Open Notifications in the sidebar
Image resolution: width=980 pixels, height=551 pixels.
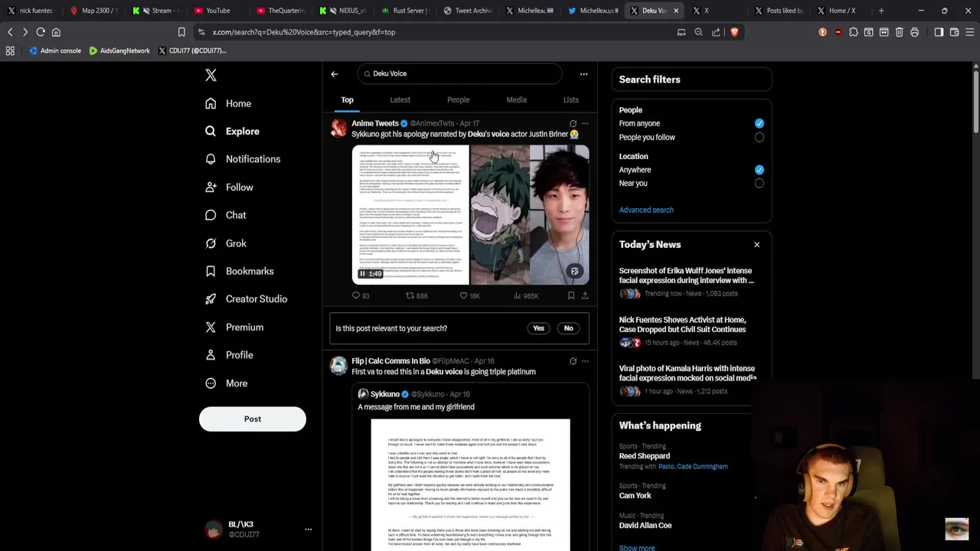tap(243, 159)
